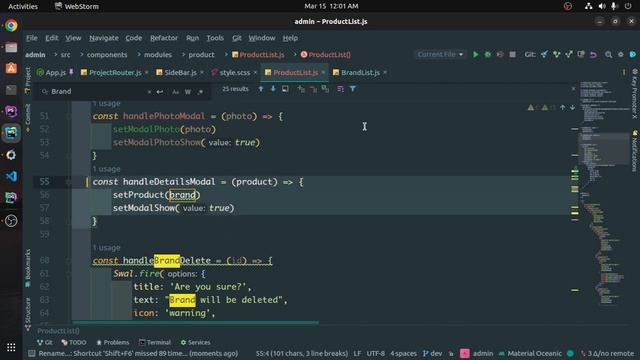Image resolution: width=640 pixels, height=360 pixels.
Task: Run with coverage icon in toolbar
Action: tap(500, 54)
